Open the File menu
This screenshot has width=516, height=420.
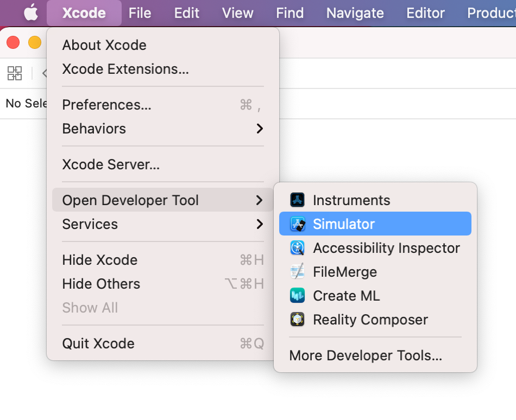tap(140, 12)
